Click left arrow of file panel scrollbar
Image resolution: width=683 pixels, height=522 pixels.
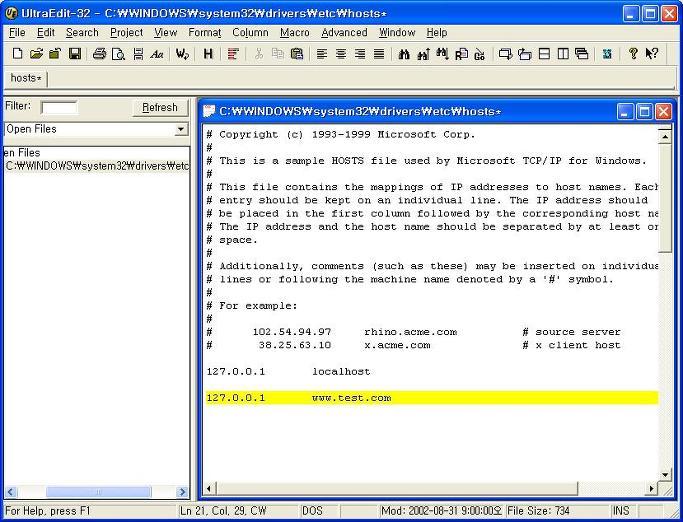[x=11, y=492]
